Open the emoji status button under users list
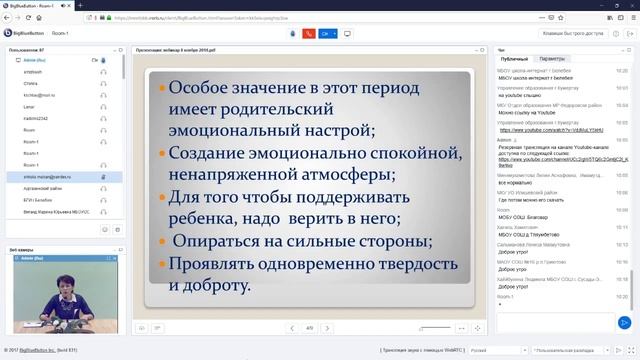This screenshot has width=640, height=360. click(104, 229)
